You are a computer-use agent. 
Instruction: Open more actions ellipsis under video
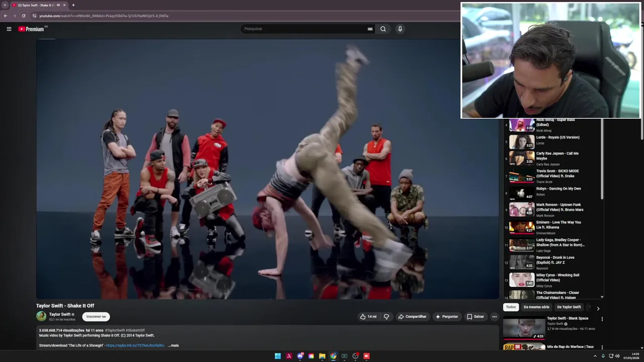click(494, 317)
